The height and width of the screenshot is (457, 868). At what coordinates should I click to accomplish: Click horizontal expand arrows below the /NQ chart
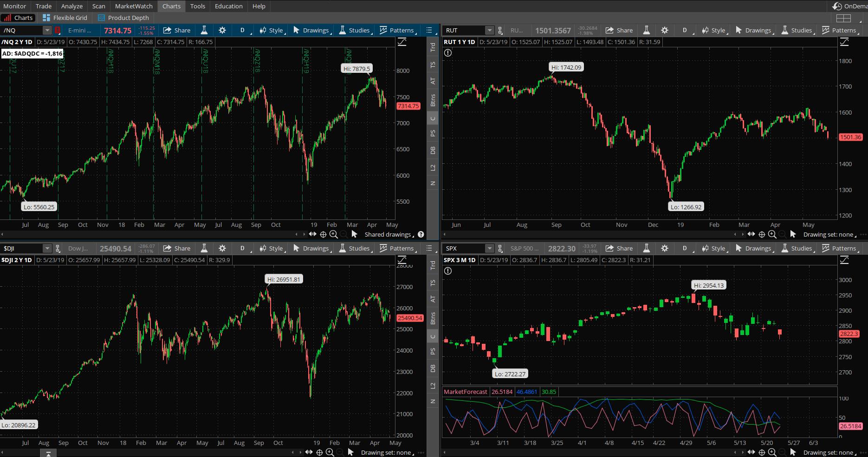coord(312,234)
